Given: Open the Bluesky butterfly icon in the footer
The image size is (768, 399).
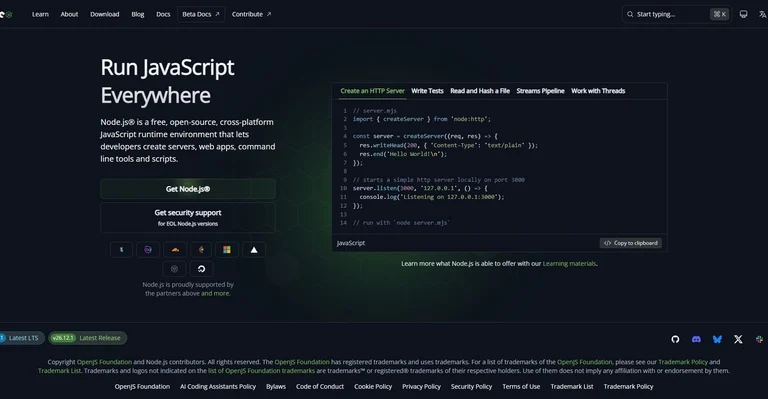Looking at the screenshot, I should pyautogui.click(x=717, y=339).
